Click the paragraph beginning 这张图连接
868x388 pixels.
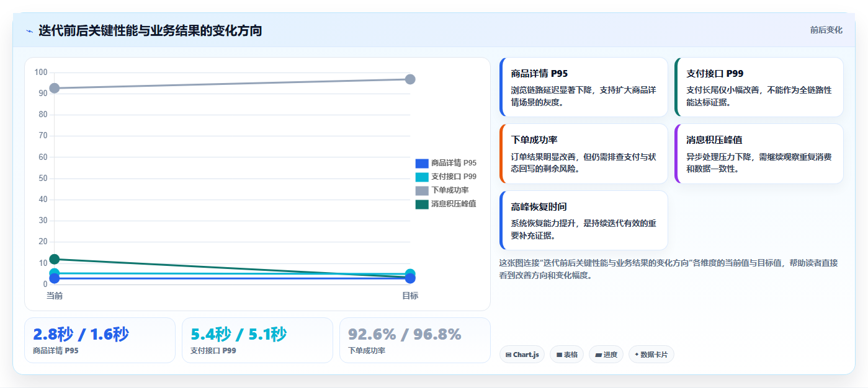(x=669, y=269)
